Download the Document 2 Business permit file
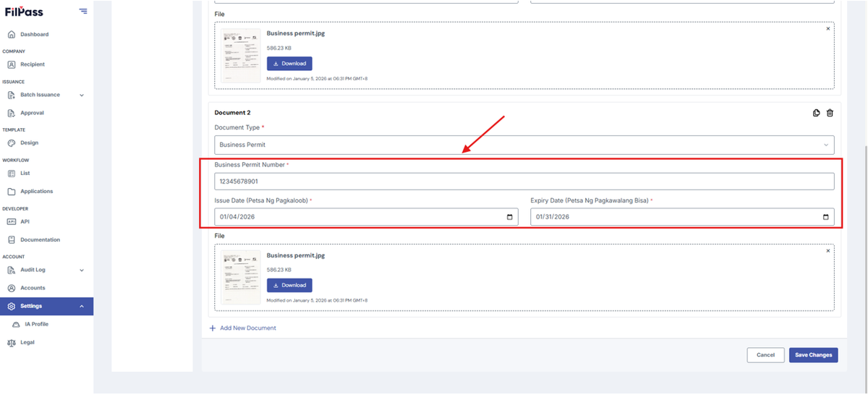This screenshot has width=868, height=395. coord(289,285)
